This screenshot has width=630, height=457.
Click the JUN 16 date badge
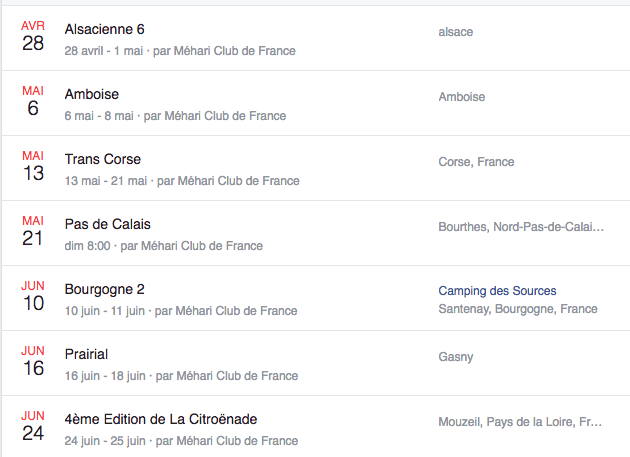(x=33, y=362)
